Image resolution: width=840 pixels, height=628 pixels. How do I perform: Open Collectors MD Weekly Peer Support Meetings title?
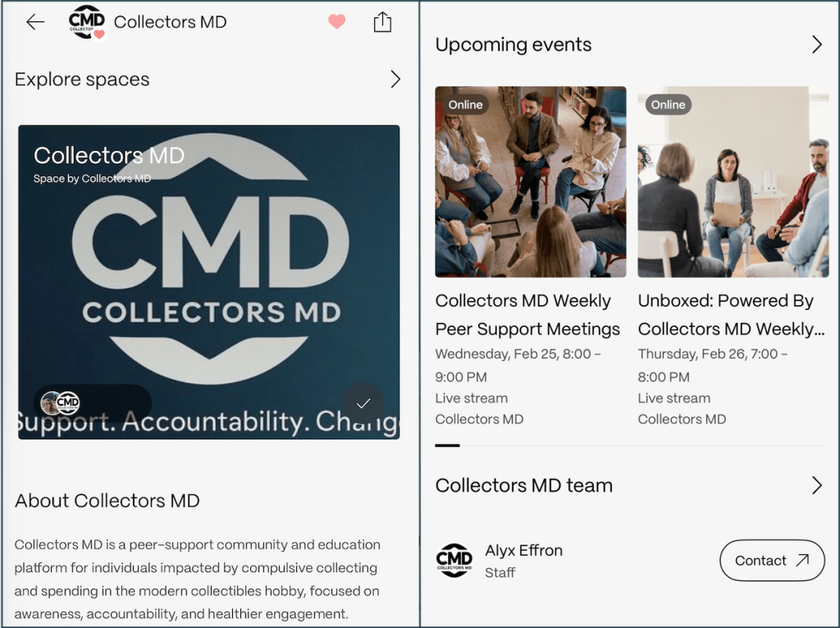[527, 315]
